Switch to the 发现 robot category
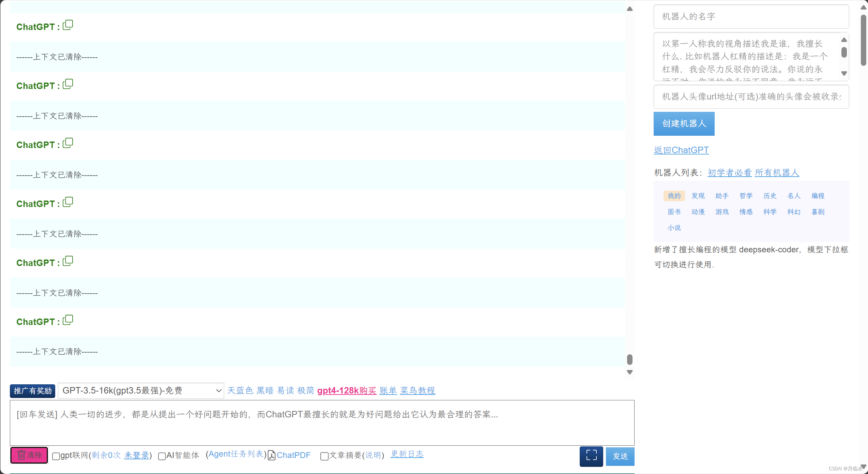The height and width of the screenshot is (474, 868). point(698,196)
